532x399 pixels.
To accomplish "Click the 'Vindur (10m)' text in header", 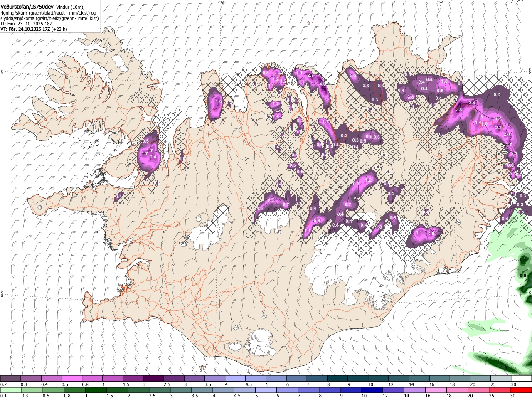I will [70, 7].
